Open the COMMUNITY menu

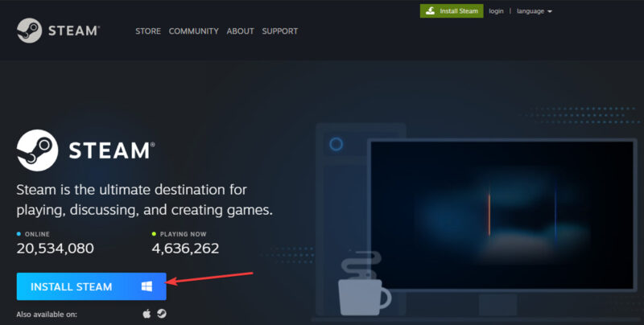coord(193,31)
